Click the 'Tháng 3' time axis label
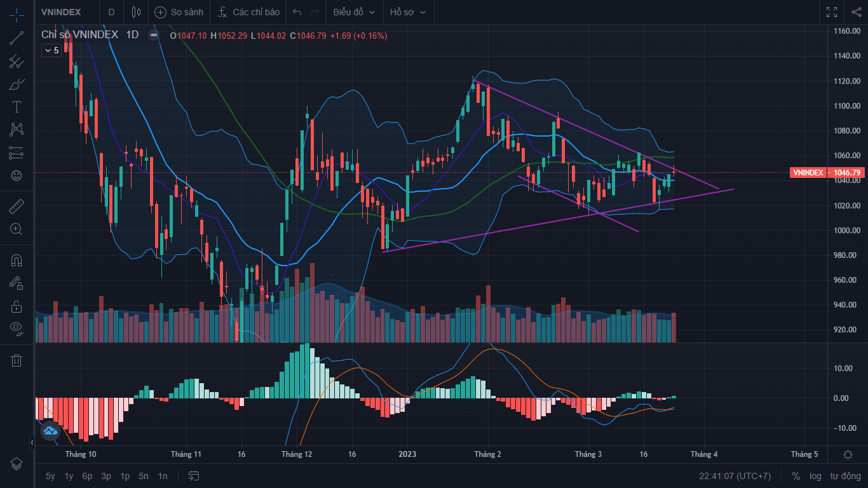The width and height of the screenshot is (868, 488). (588, 454)
